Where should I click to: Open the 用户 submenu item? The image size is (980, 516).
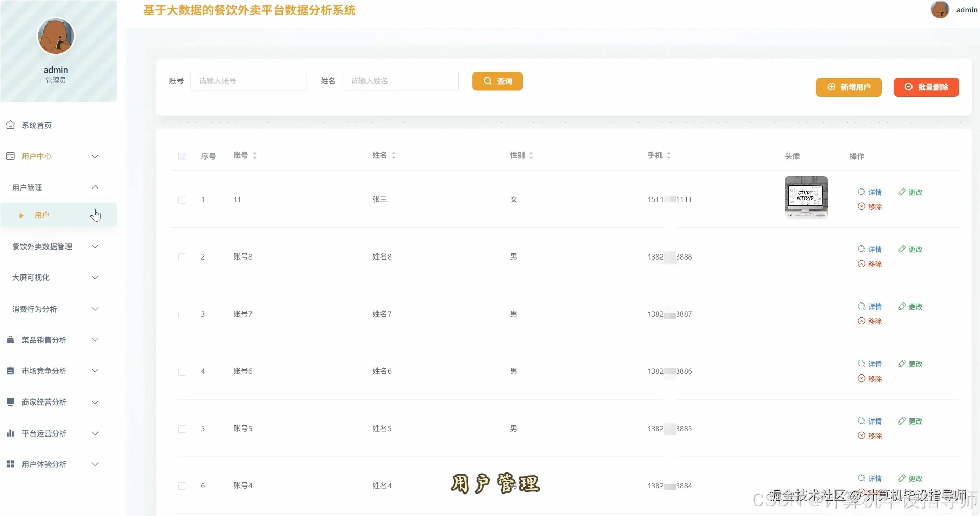[x=43, y=215]
